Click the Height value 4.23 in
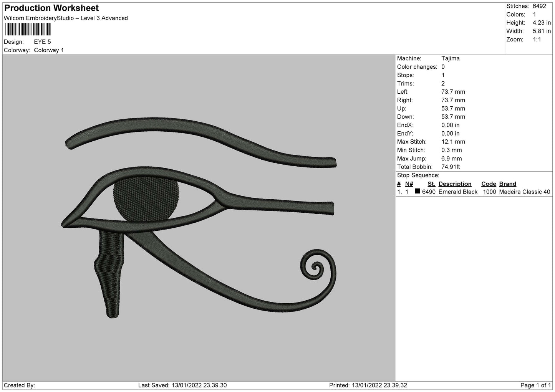The image size is (555, 392). (542, 23)
